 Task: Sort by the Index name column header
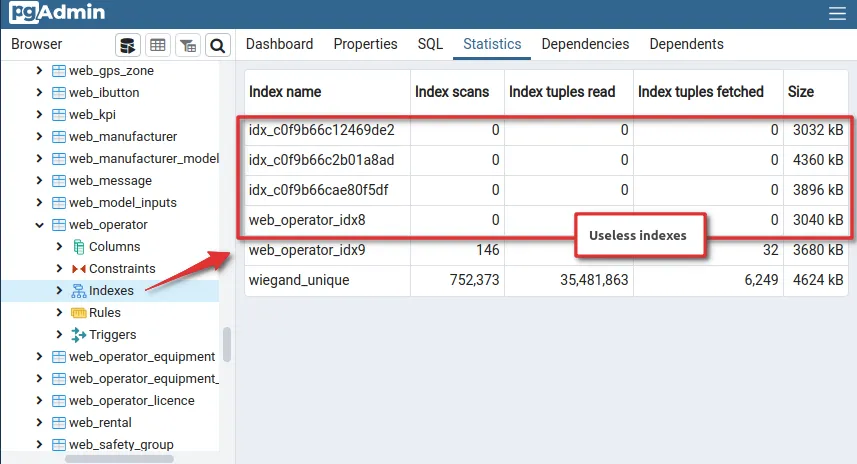pyautogui.click(x=327, y=92)
